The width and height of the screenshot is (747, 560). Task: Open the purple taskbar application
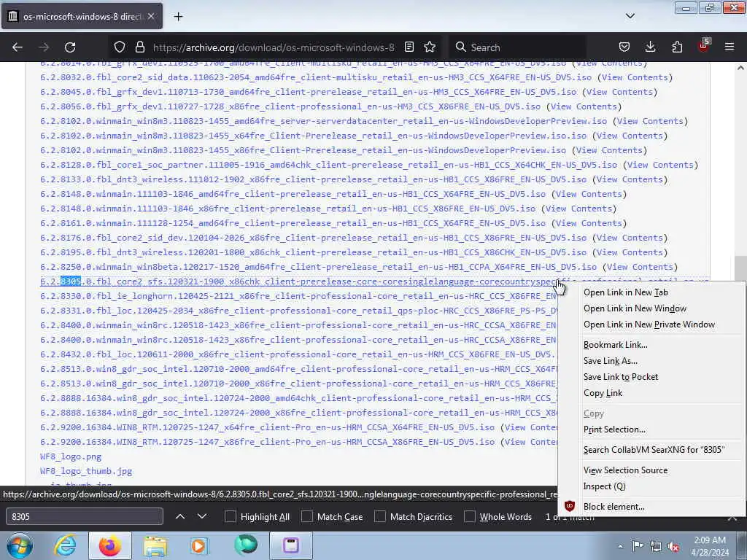(290, 545)
